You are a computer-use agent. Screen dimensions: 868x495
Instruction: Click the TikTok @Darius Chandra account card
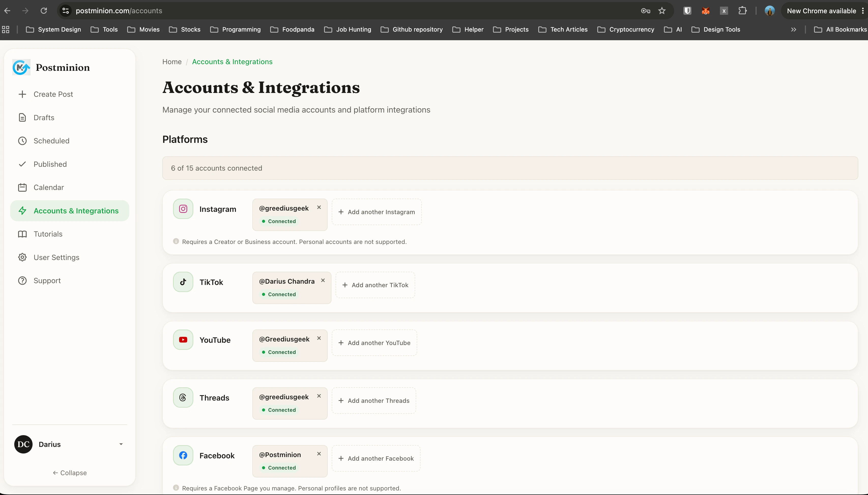(292, 288)
